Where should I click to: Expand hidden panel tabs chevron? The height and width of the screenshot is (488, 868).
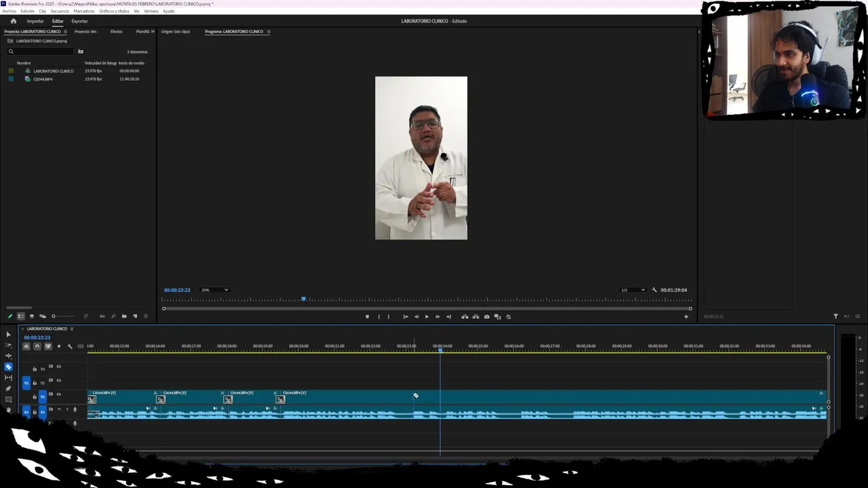[153, 32]
